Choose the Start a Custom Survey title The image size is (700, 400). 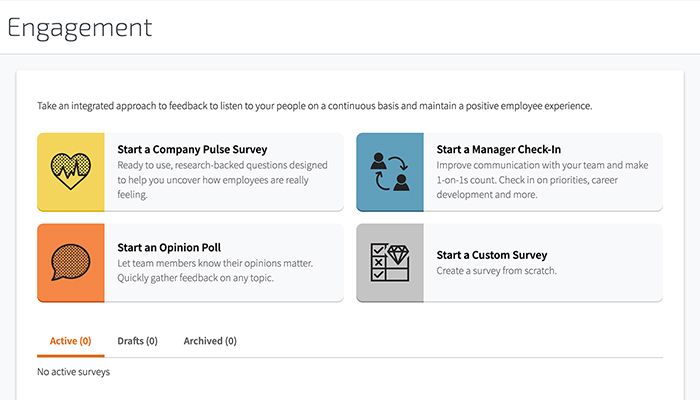[x=491, y=255]
